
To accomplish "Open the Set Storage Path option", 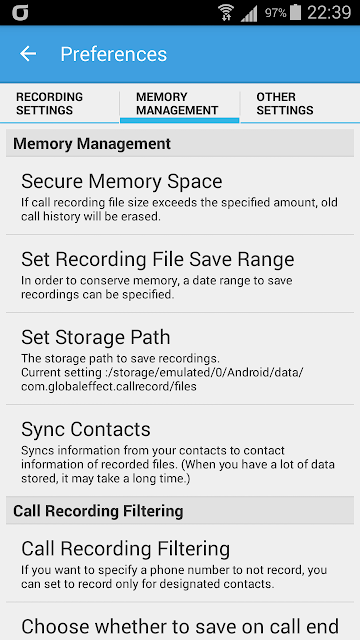I will (x=180, y=359).
